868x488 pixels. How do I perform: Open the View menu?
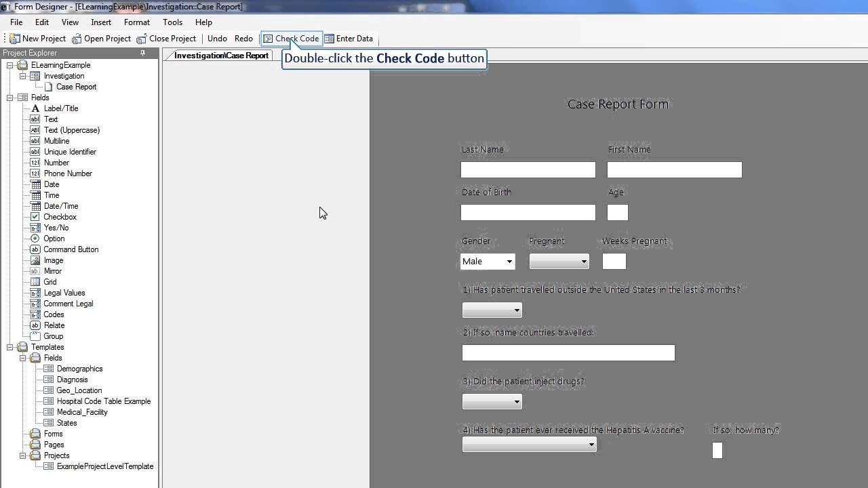tap(70, 22)
